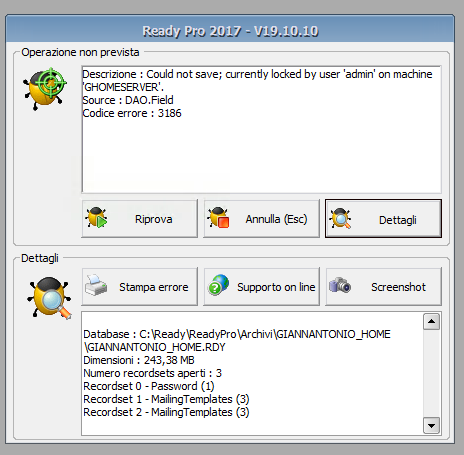This screenshot has height=455, width=464.
Task: Click the Ready Pro 2017 title bar
Action: tap(230, 31)
